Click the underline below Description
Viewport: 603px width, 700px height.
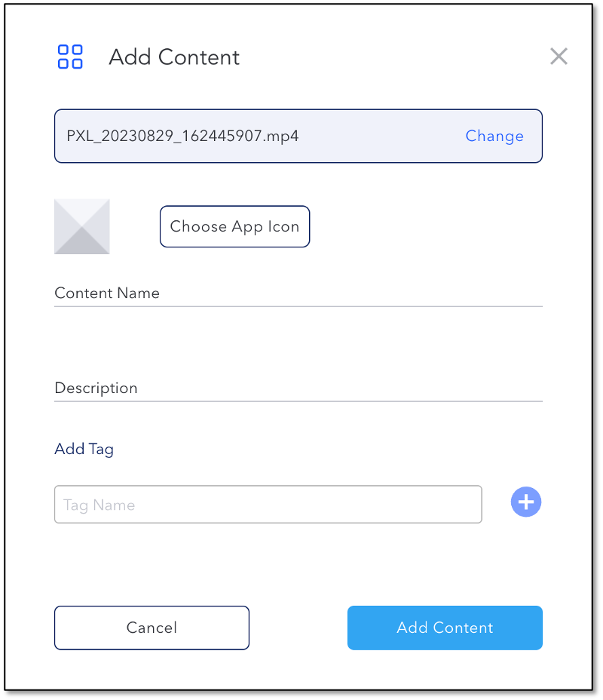298,401
